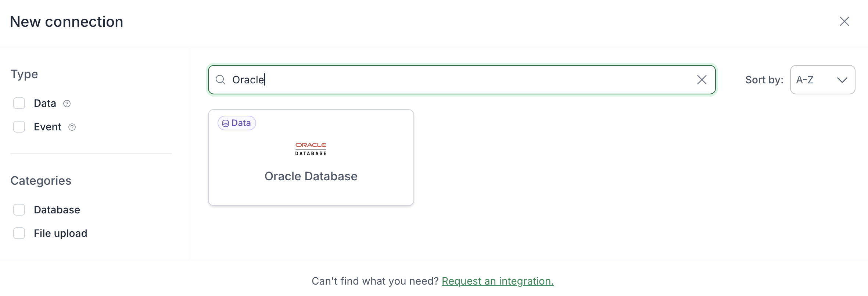Select the Oracle Database connection card

tap(311, 158)
